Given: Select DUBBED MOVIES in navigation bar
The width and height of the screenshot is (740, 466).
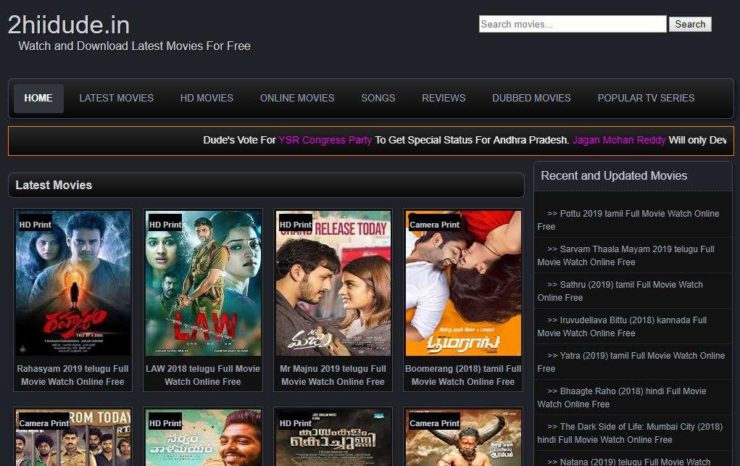Looking at the screenshot, I should pyautogui.click(x=531, y=98).
